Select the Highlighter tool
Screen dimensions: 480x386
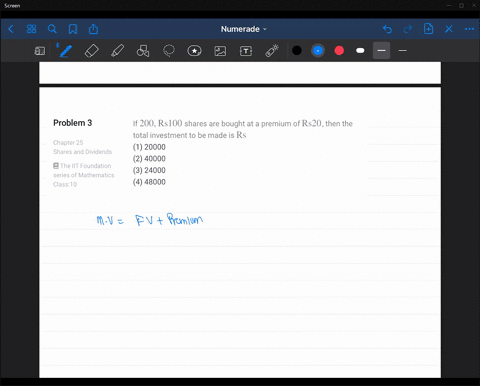(117, 51)
